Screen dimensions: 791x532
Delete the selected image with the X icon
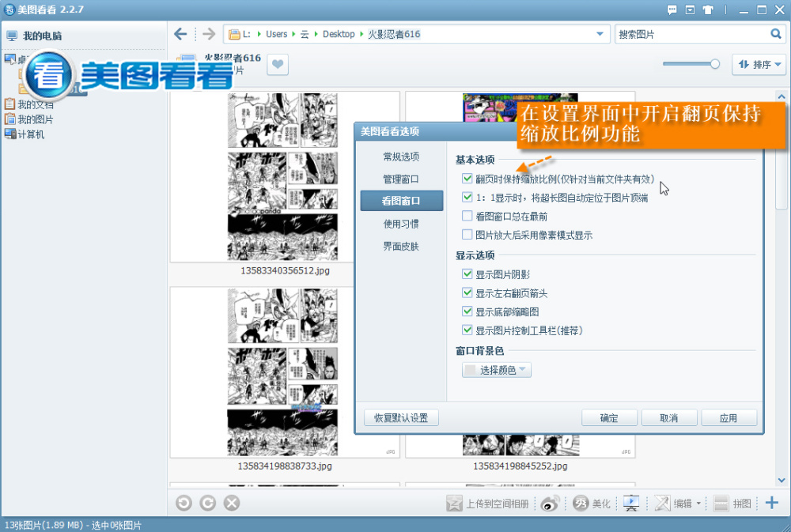point(232,503)
